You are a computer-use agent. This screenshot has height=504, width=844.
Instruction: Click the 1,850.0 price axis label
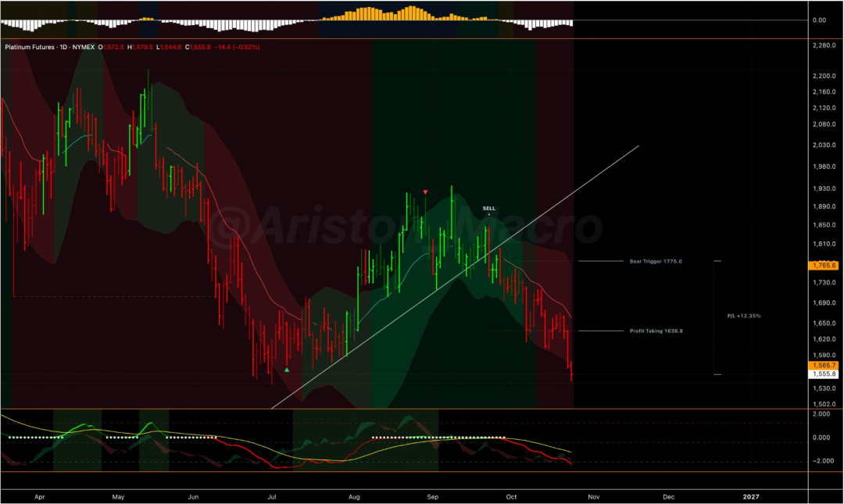click(x=824, y=225)
